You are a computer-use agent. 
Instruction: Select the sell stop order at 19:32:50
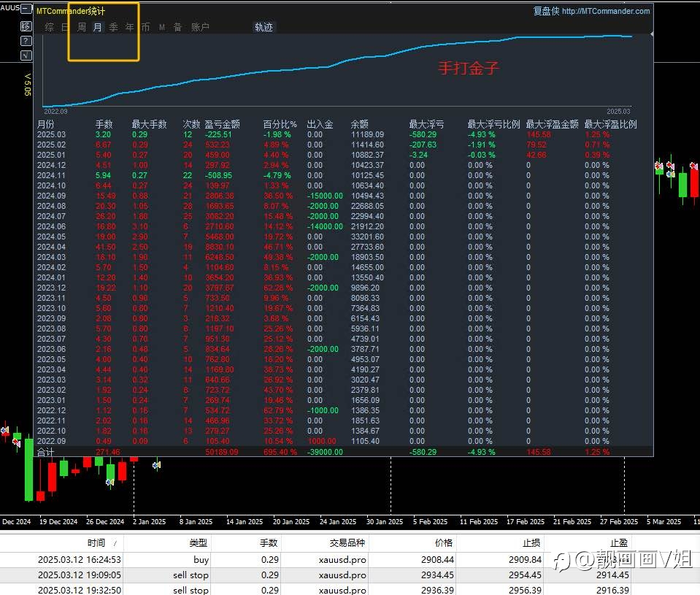coord(350,590)
